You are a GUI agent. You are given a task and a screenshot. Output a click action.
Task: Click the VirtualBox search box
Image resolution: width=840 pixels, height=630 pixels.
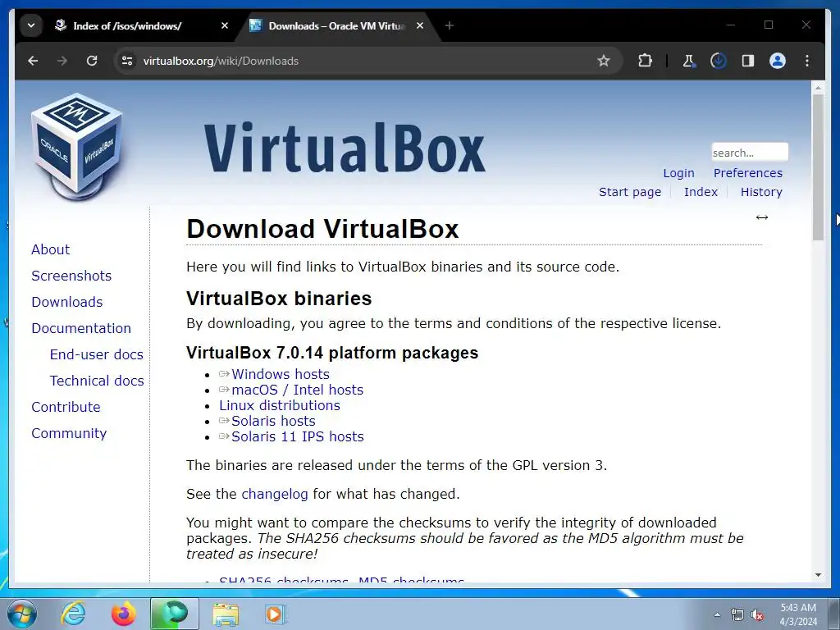coord(750,152)
